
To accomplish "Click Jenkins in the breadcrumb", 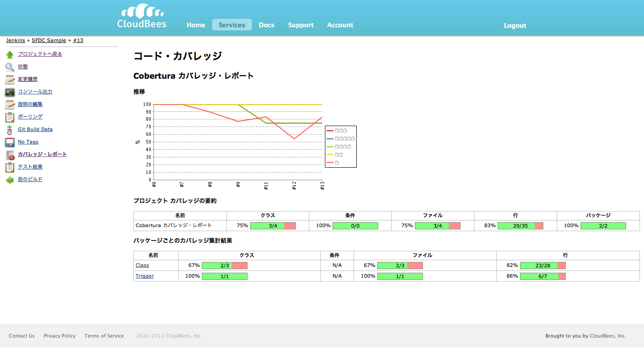I will pos(16,40).
